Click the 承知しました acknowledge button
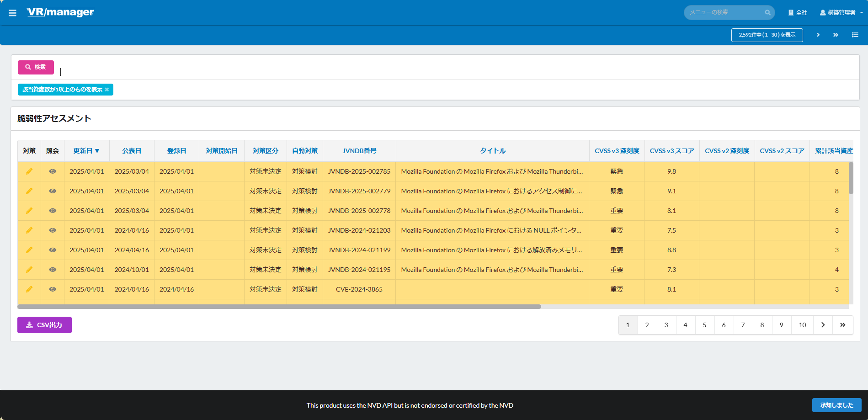 click(836, 405)
